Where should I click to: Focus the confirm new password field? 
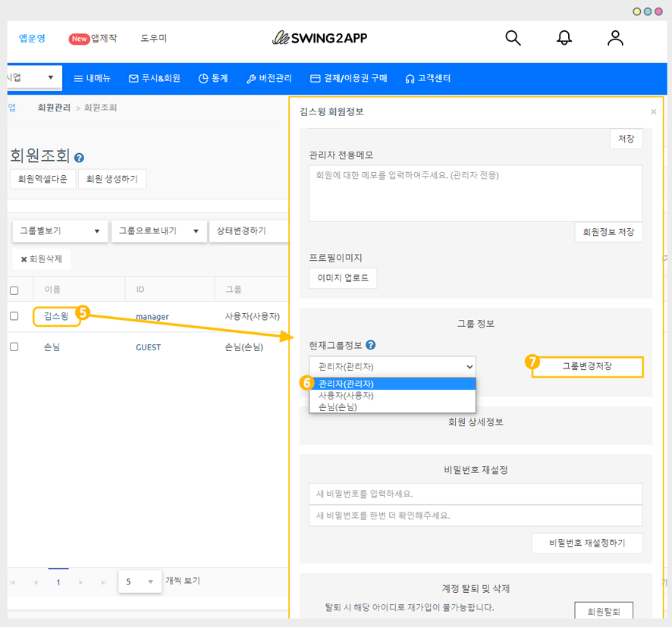point(476,516)
